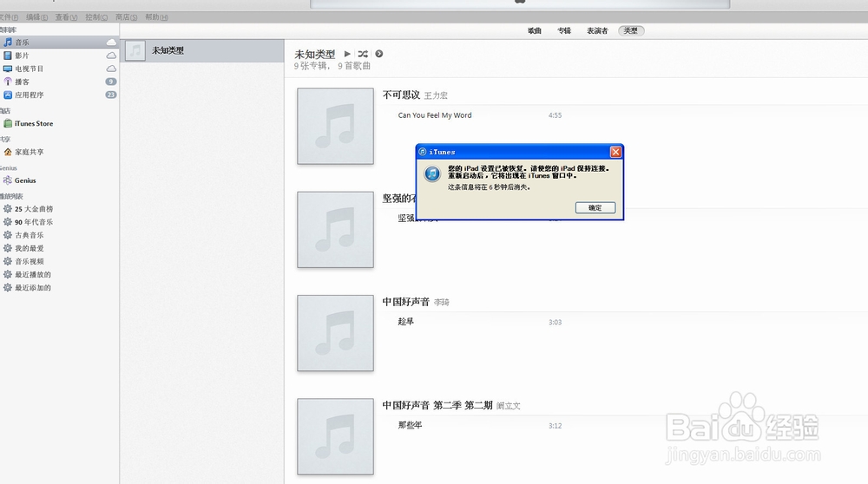Click the Podcasts badge showing 9
The width and height of the screenshot is (868, 484).
pos(111,82)
